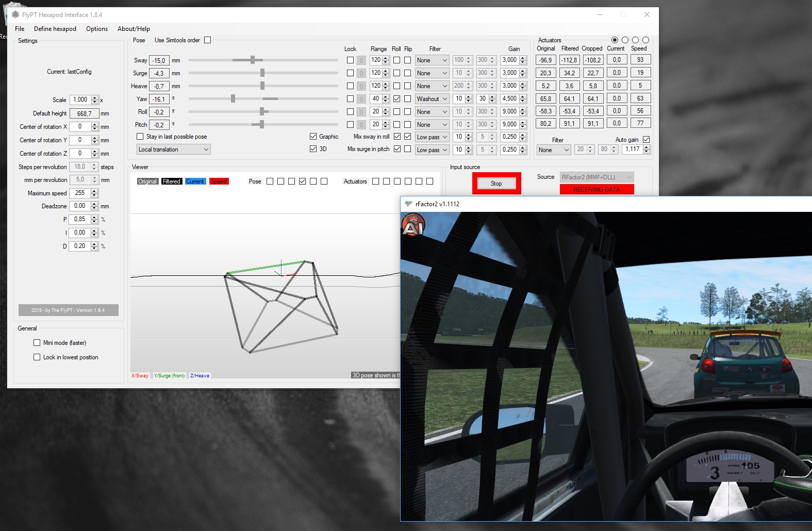Click the Original legend label in Viewer
The width and height of the screenshot is (812, 531).
coord(147,181)
